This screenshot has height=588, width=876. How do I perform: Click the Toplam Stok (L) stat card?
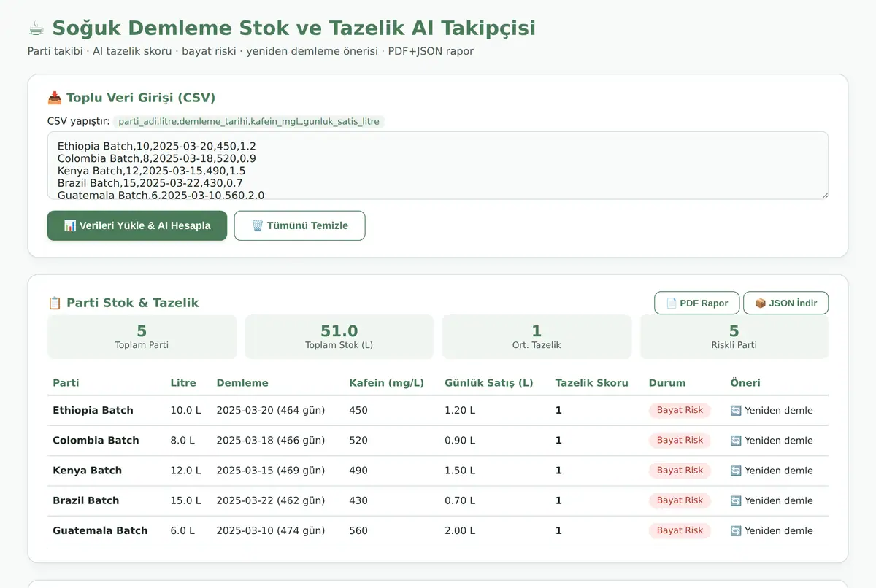(x=339, y=336)
